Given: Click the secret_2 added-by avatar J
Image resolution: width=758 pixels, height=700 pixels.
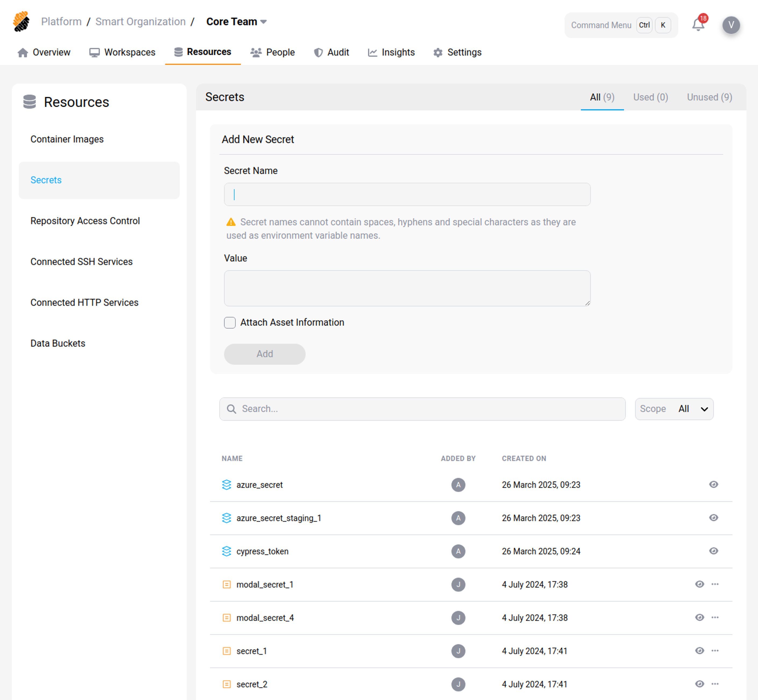Looking at the screenshot, I should point(458,684).
